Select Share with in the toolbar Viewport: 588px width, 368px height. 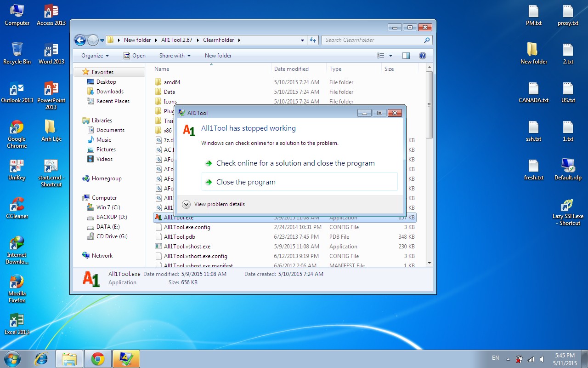[x=175, y=56]
